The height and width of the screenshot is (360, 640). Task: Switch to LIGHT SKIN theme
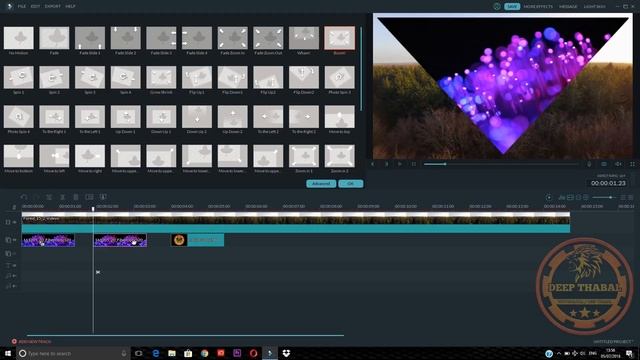click(594, 6)
